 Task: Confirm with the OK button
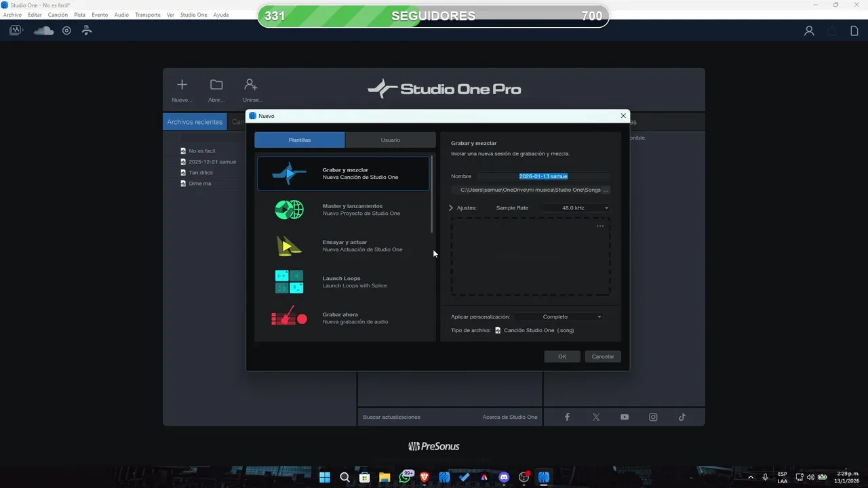562,357
